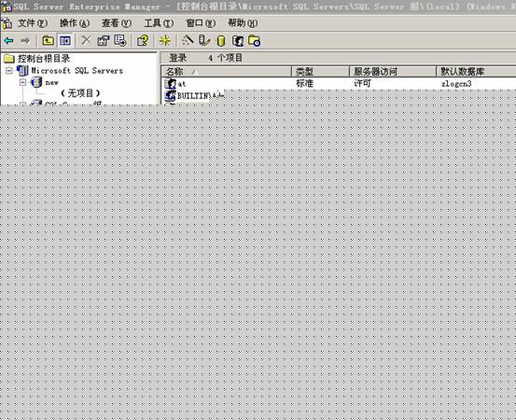Click the BUILTIN\Adm login entry
The height and width of the screenshot is (420, 516).
coord(201,96)
